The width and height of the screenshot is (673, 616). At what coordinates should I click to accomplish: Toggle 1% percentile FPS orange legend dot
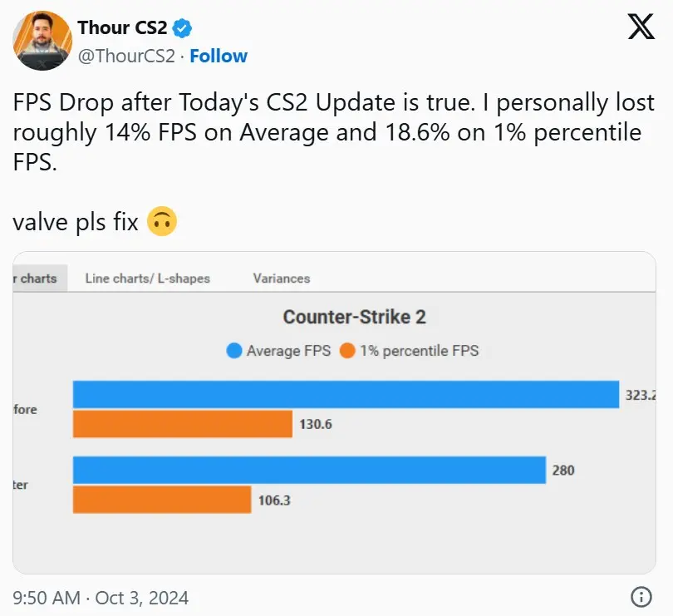pos(347,351)
